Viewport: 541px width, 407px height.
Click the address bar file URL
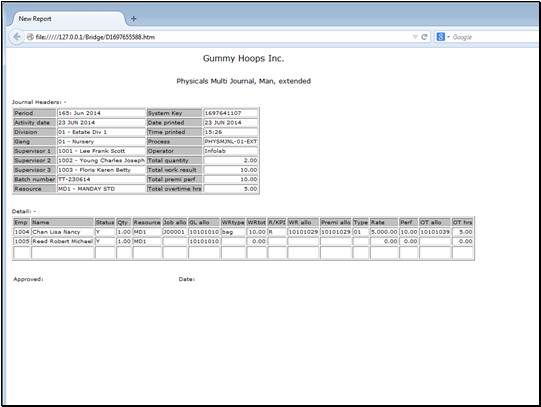95,37
